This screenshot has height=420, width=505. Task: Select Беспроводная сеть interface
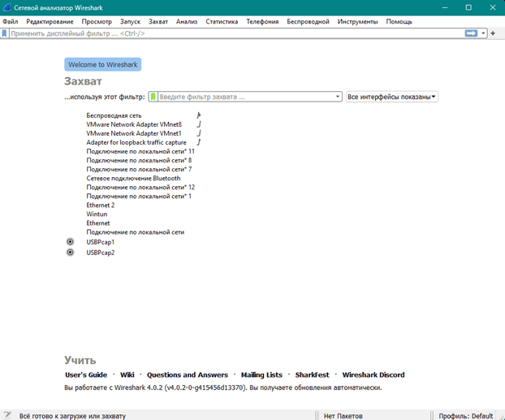(x=114, y=115)
